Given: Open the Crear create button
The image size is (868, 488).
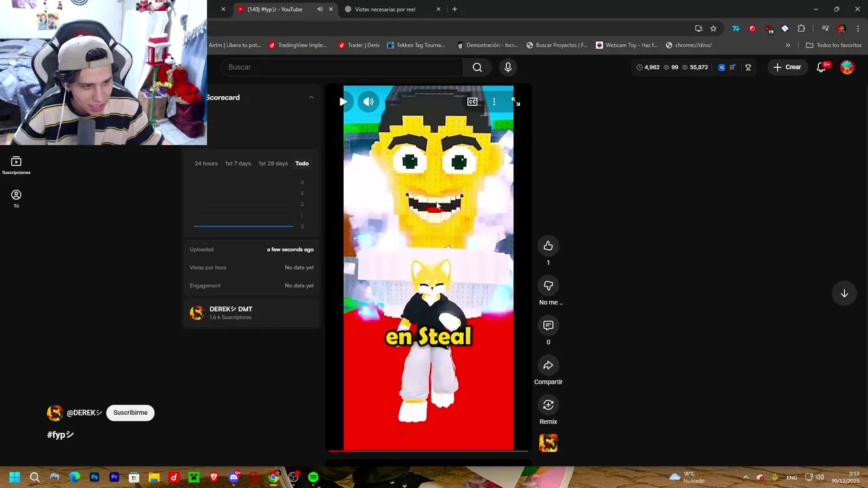Looking at the screenshot, I should (x=787, y=67).
